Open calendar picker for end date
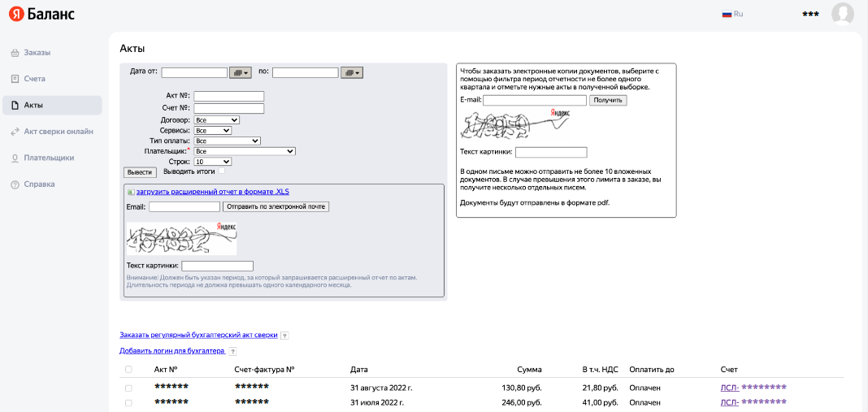The width and height of the screenshot is (868, 412). coord(351,72)
